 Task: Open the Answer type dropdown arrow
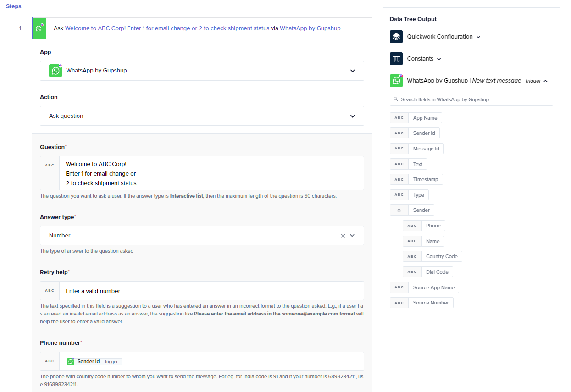(352, 236)
